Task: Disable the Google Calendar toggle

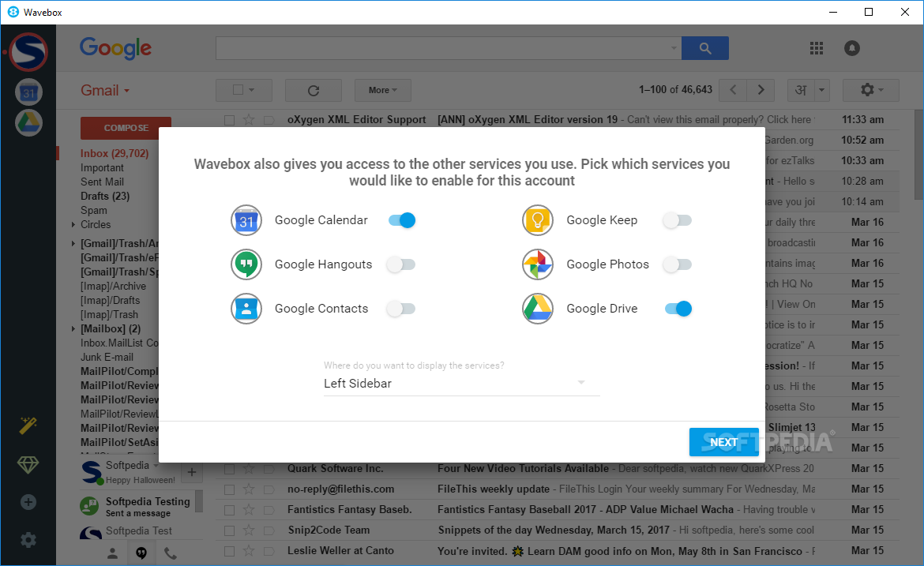Action: coord(402,220)
